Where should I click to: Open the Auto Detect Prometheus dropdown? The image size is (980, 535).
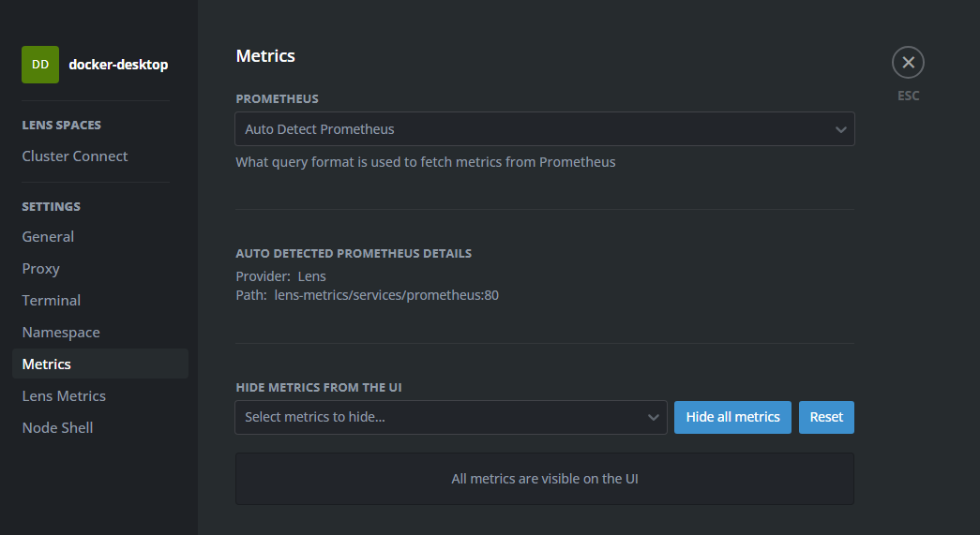(544, 129)
